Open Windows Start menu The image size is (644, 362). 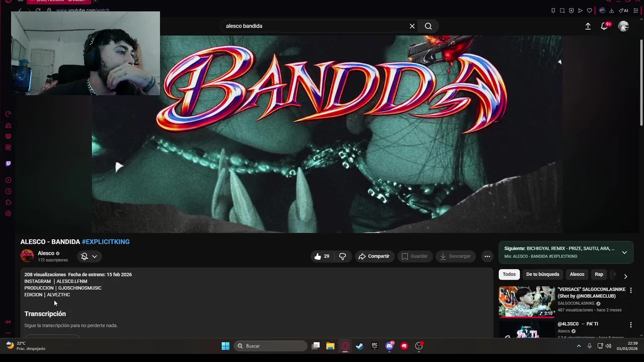click(225, 346)
